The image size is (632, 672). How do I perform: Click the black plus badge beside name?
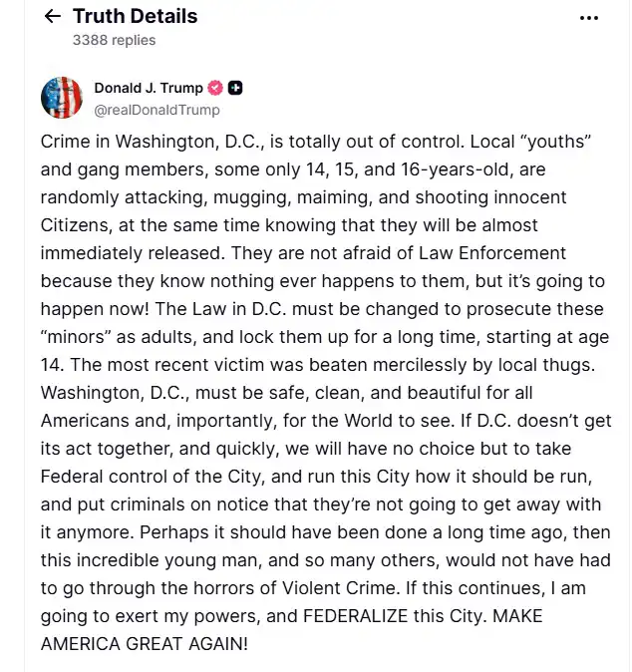point(235,88)
